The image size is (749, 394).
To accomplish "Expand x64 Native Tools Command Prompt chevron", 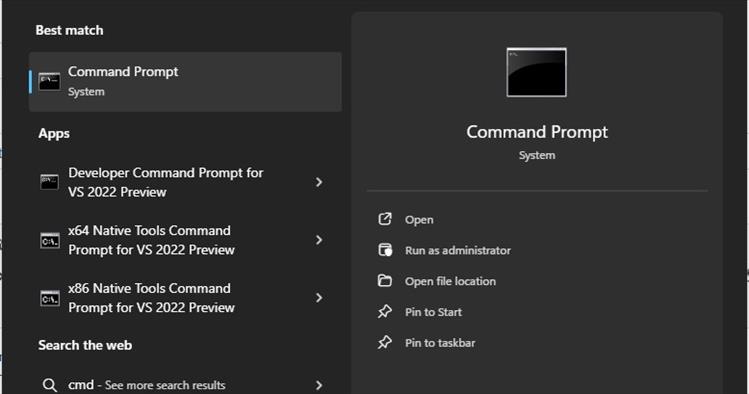I will pyautogui.click(x=319, y=240).
